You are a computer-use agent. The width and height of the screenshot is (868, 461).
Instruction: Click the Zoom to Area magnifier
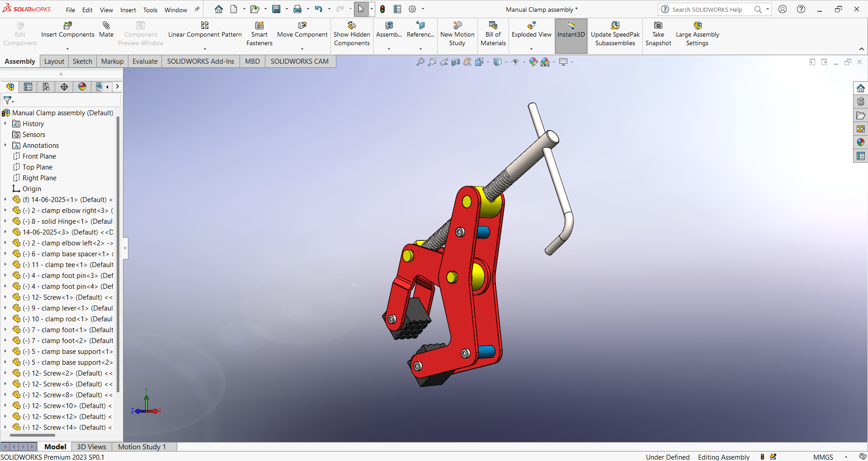pos(432,62)
